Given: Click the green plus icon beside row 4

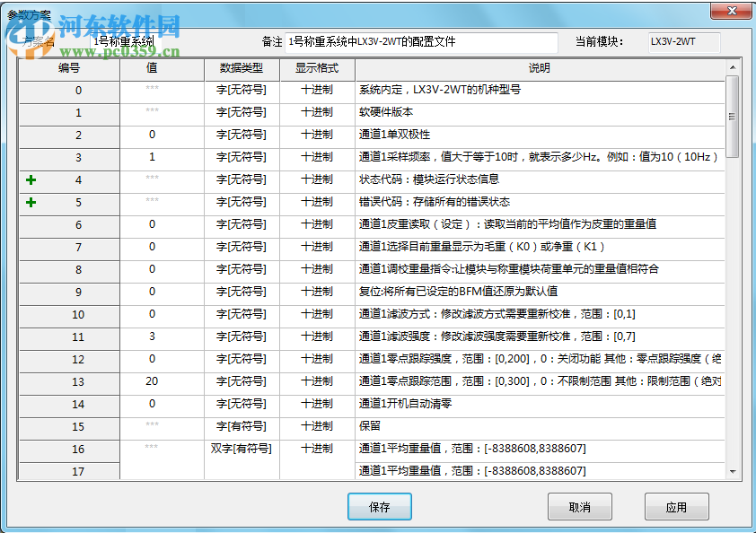Looking at the screenshot, I should tap(32, 179).
